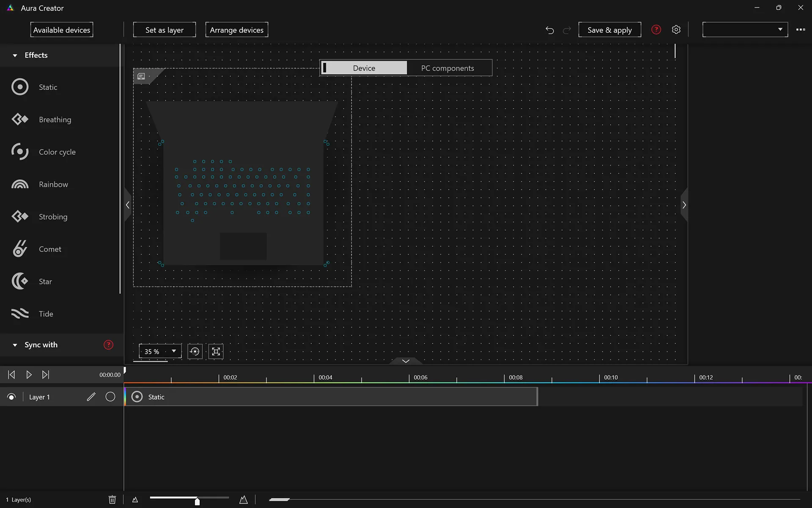Pick the Star effect icon
The width and height of the screenshot is (812, 508).
(x=19, y=281)
